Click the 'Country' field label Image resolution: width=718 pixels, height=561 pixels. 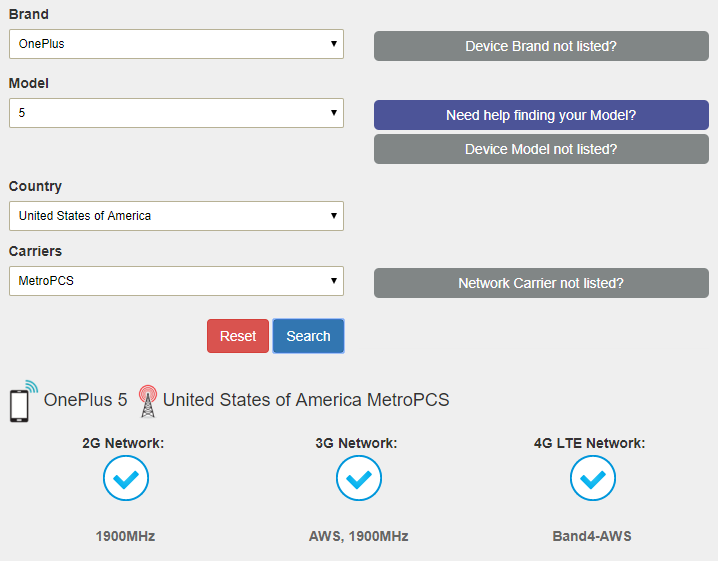pyautogui.click(x=35, y=186)
